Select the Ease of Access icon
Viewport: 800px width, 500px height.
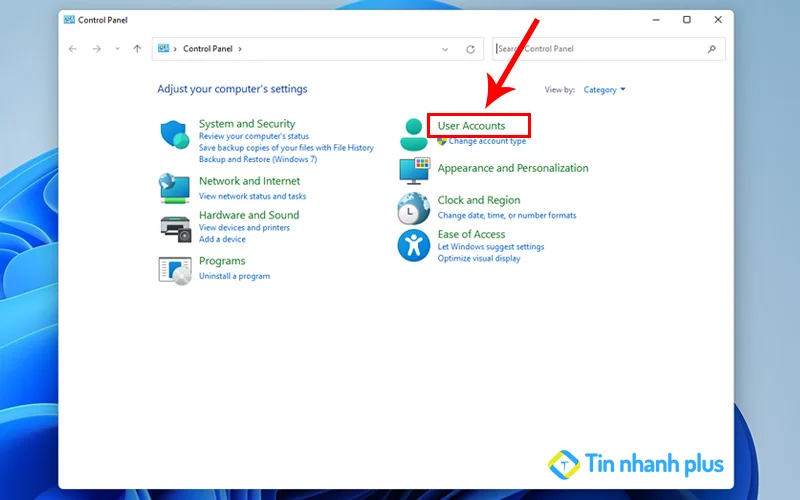click(413, 245)
